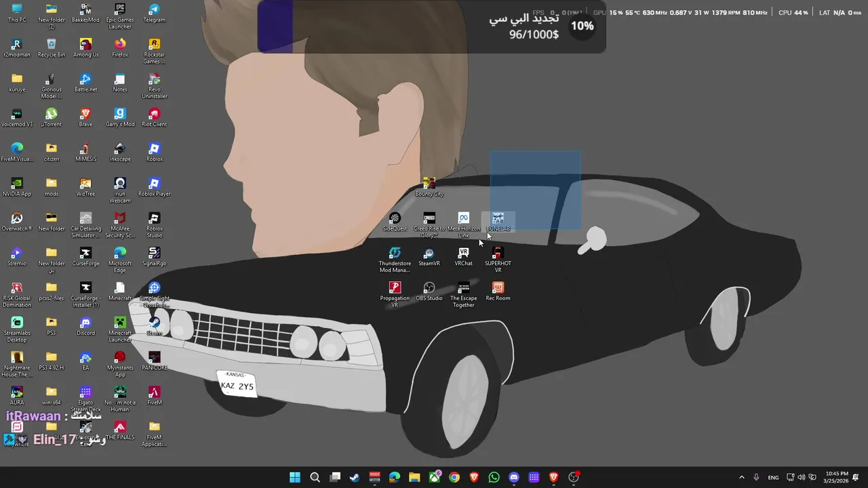This screenshot has height=488, width=868.
Task: Open Task View from the taskbar
Action: click(x=335, y=477)
